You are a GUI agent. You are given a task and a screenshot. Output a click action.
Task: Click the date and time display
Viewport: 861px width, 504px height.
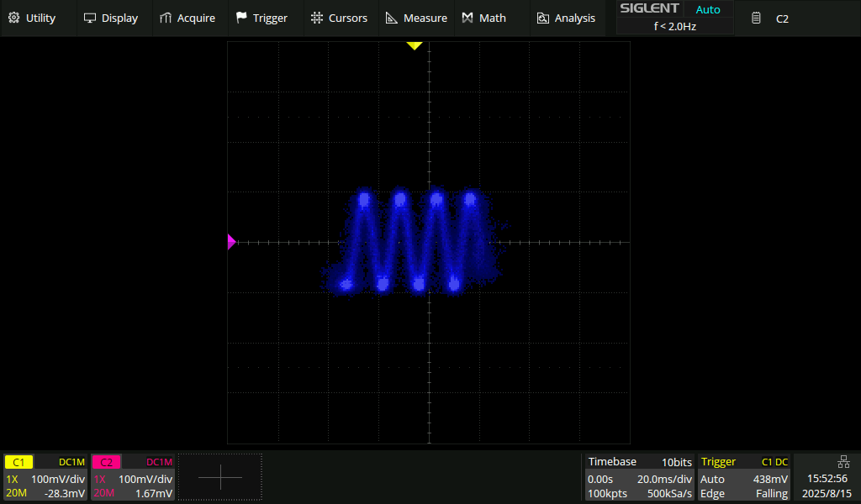coord(827,486)
